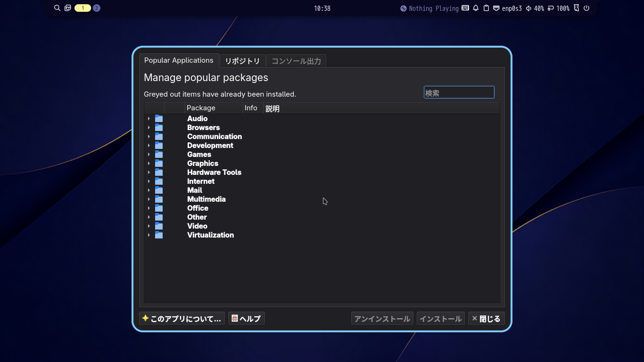Switch to workspace 1 indicator

[x=83, y=8]
